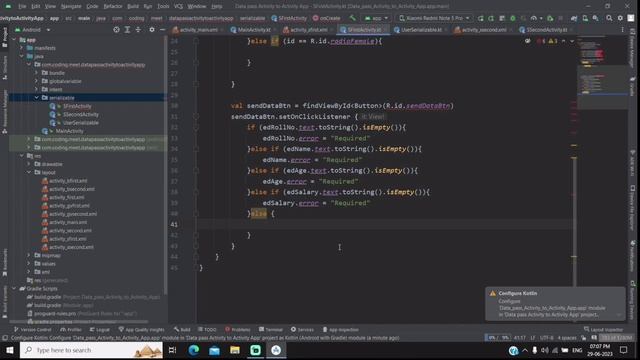Click the taskbar search box
Viewport: 640px width, 360px height.
tap(91, 350)
